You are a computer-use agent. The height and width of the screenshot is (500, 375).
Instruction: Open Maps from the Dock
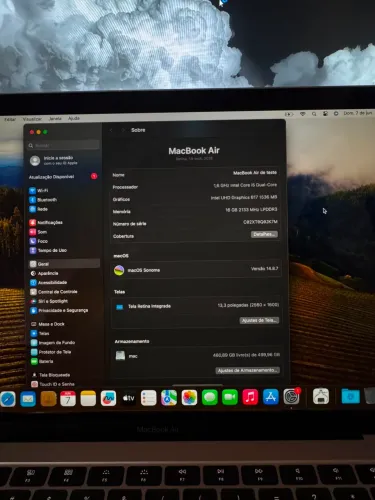tap(169, 398)
